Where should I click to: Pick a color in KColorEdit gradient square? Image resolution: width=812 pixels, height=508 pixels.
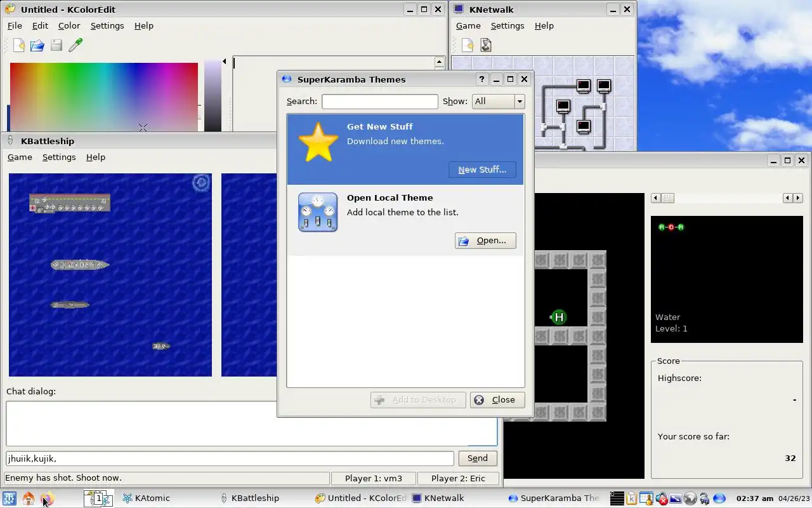[x=104, y=97]
